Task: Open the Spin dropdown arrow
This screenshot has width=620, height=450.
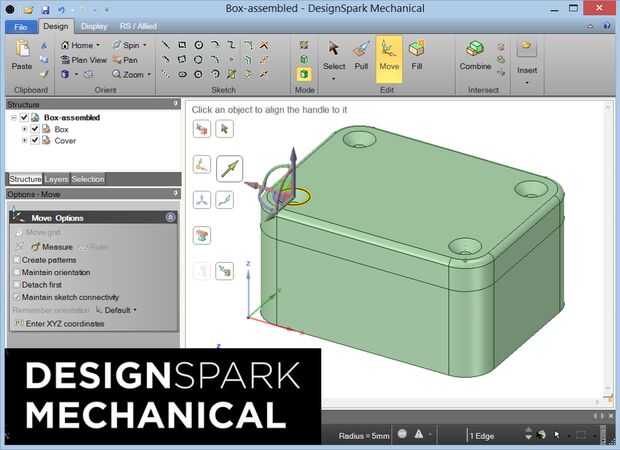Action: pos(145,45)
